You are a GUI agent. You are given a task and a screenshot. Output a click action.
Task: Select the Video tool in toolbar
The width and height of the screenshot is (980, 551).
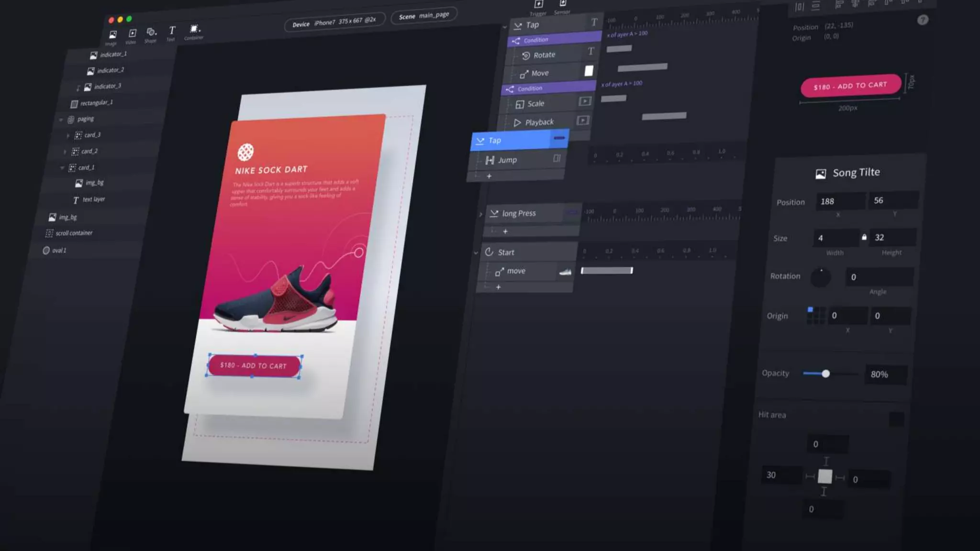tap(133, 33)
